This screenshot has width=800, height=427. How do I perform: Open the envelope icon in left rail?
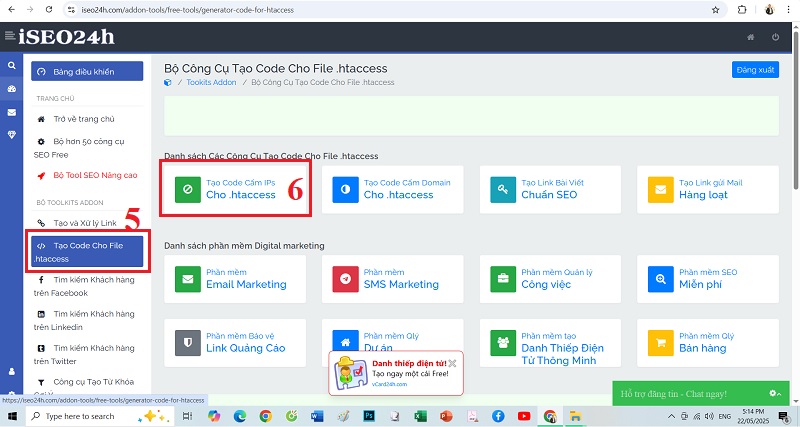point(11,112)
